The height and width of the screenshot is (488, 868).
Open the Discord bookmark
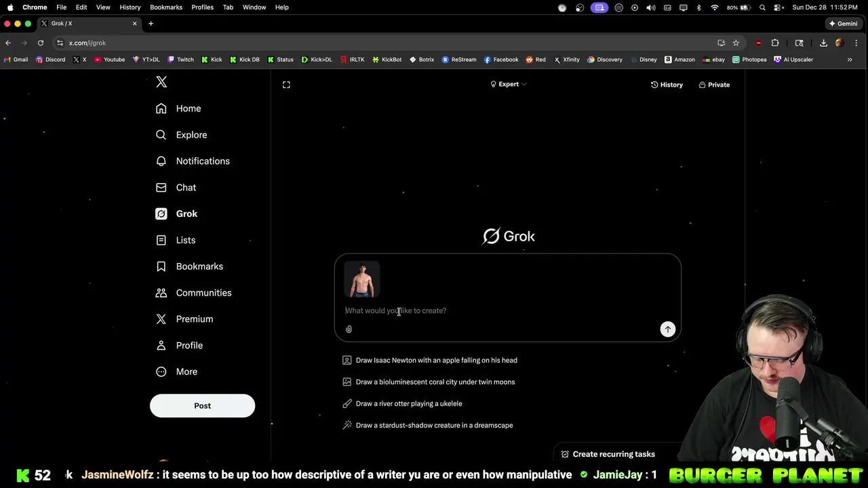pyautogui.click(x=50, y=60)
